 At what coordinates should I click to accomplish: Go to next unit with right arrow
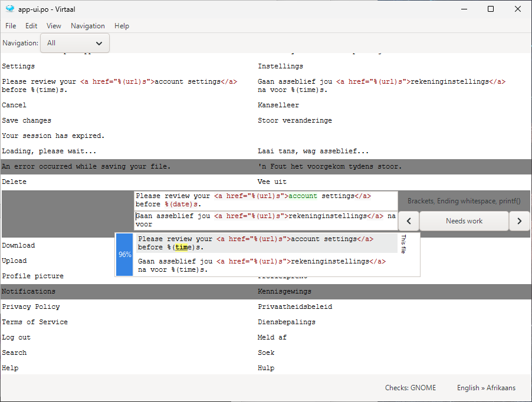519,221
